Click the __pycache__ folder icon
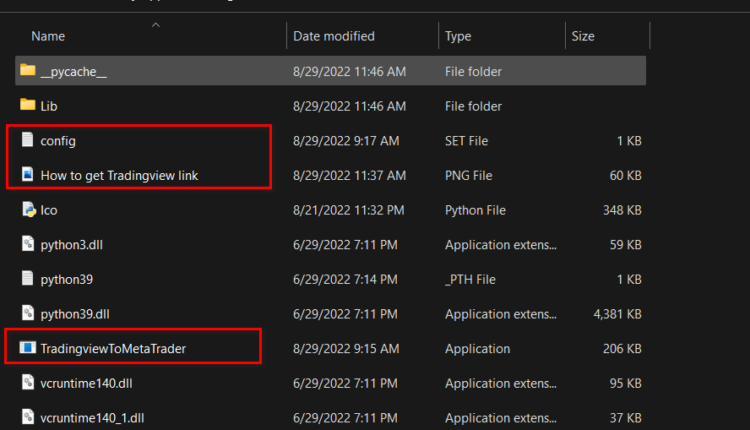The image size is (750, 430). [28, 71]
